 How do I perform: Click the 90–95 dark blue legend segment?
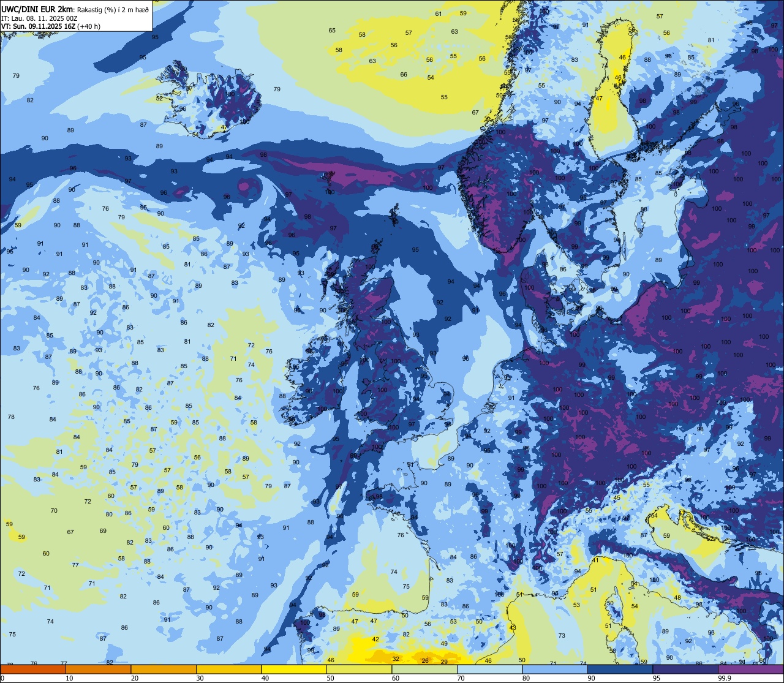620,669
